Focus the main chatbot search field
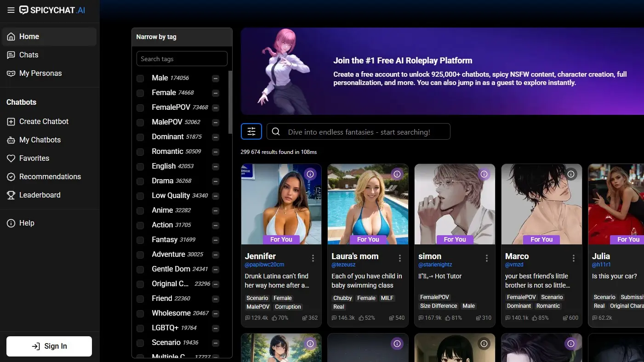 click(x=359, y=132)
